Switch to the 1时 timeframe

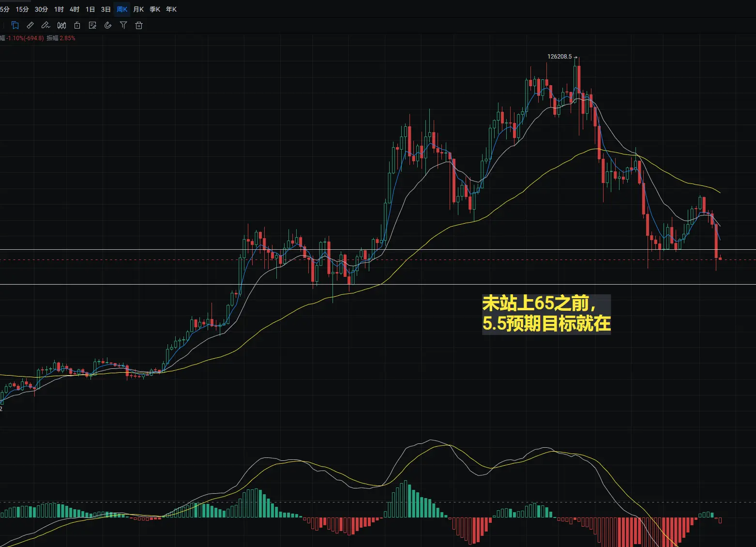point(59,9)
